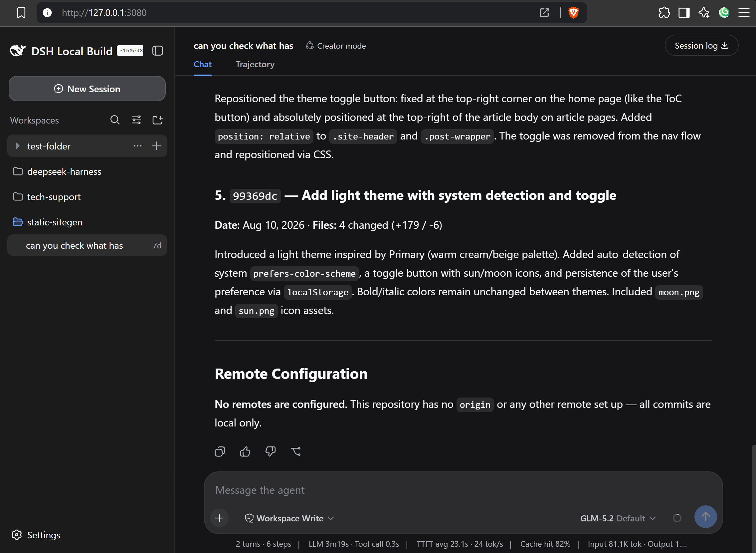Add a new workspace folder icon
This screenshot has height=553, width=756.
[157, 120]
